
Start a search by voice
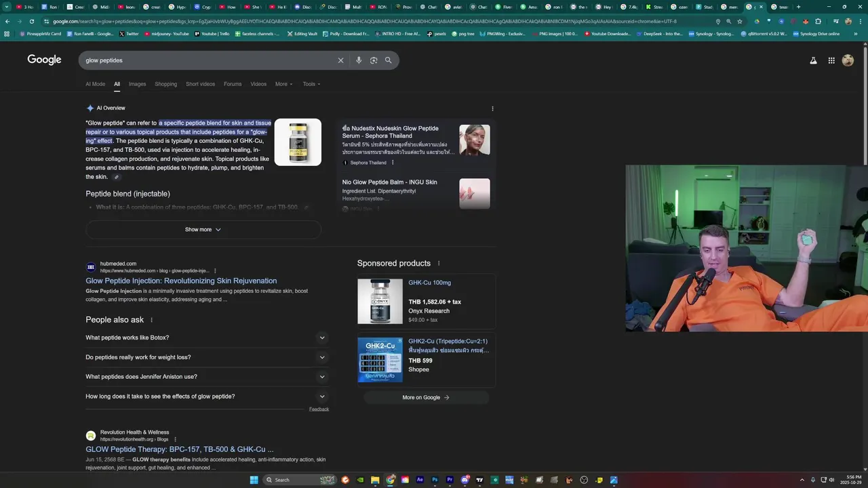[x=359, y=60]
